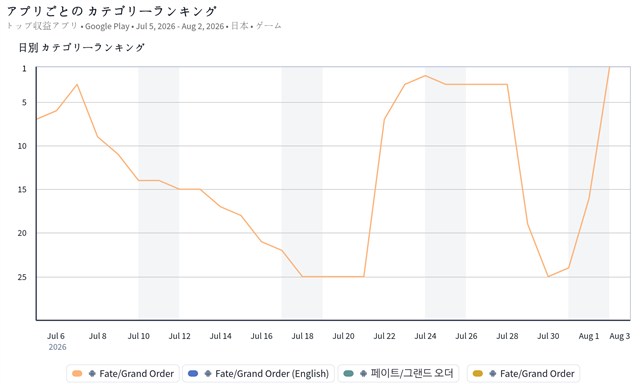Screen dimensions: 640x384
Task: Click the 日別 カテゴリーランキング chart heading
Action: tap(82, 48)
